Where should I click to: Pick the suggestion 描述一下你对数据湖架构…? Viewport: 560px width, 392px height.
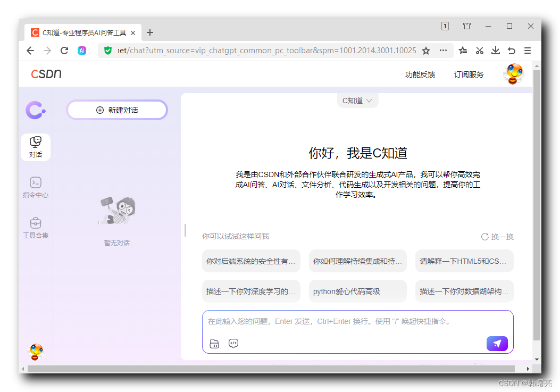click(464, 291)
